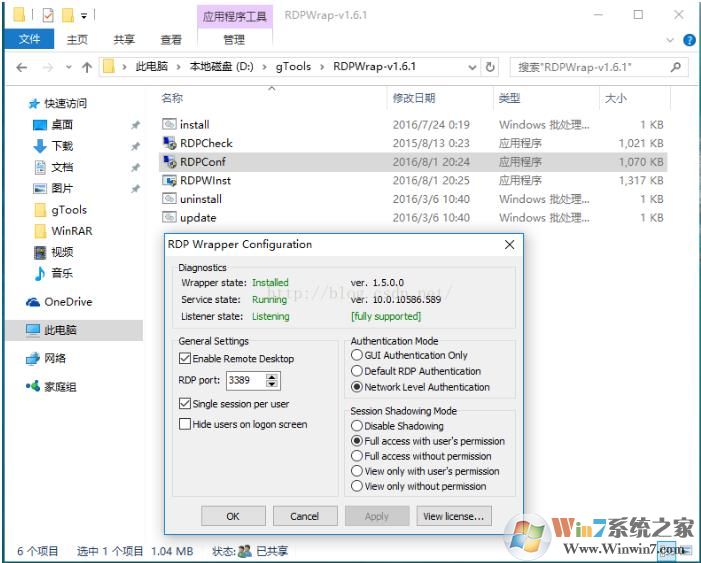Click the up directory arrow icon

(x=86, y=67)
